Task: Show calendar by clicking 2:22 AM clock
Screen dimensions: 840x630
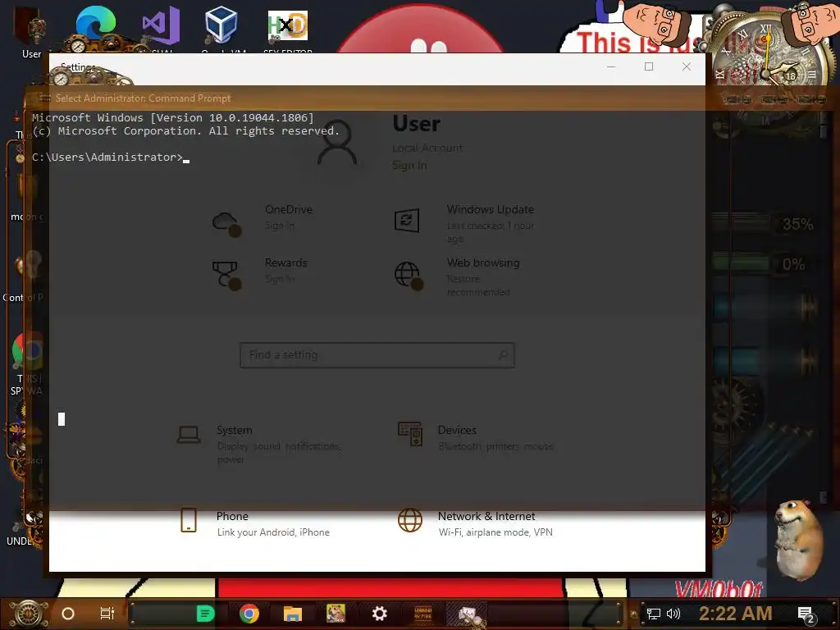Action: [735, 614]
